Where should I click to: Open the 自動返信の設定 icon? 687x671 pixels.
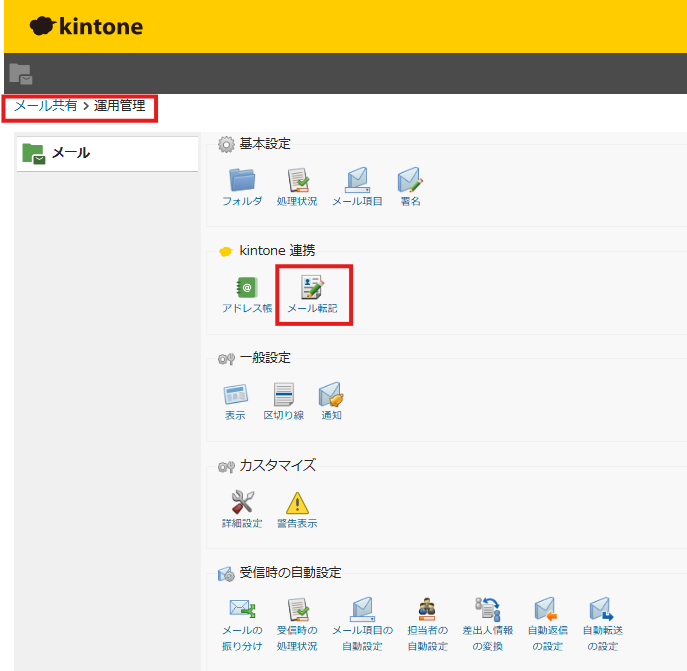pos(547,609)
